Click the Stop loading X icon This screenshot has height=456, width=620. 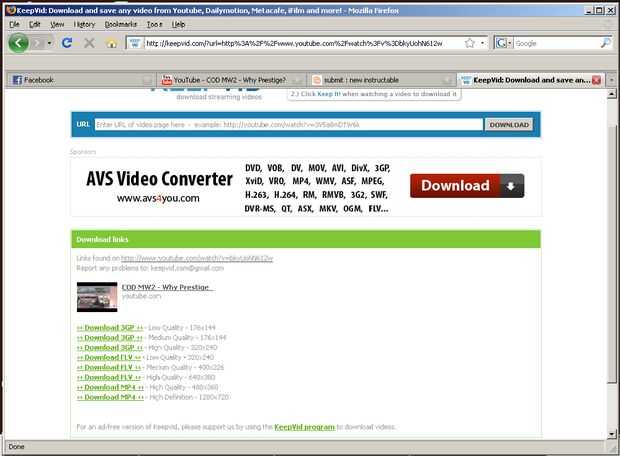point(89,43)
